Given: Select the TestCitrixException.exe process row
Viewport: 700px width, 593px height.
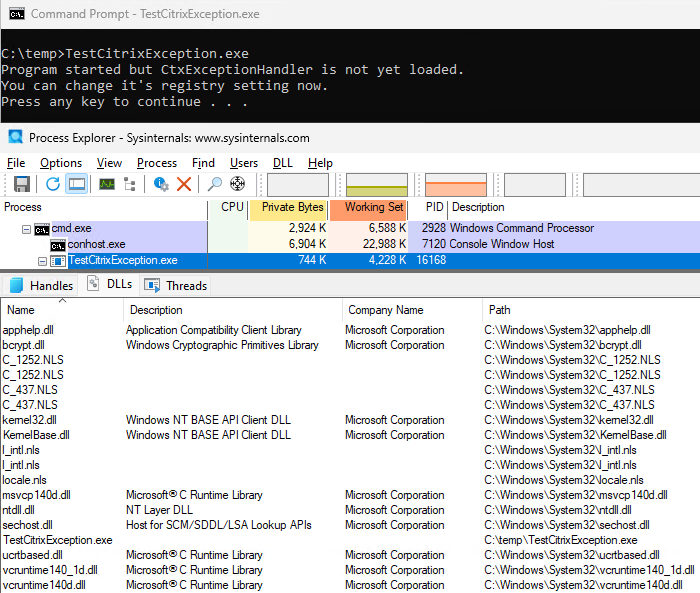Looking at the screenshot, I should 350,260.
